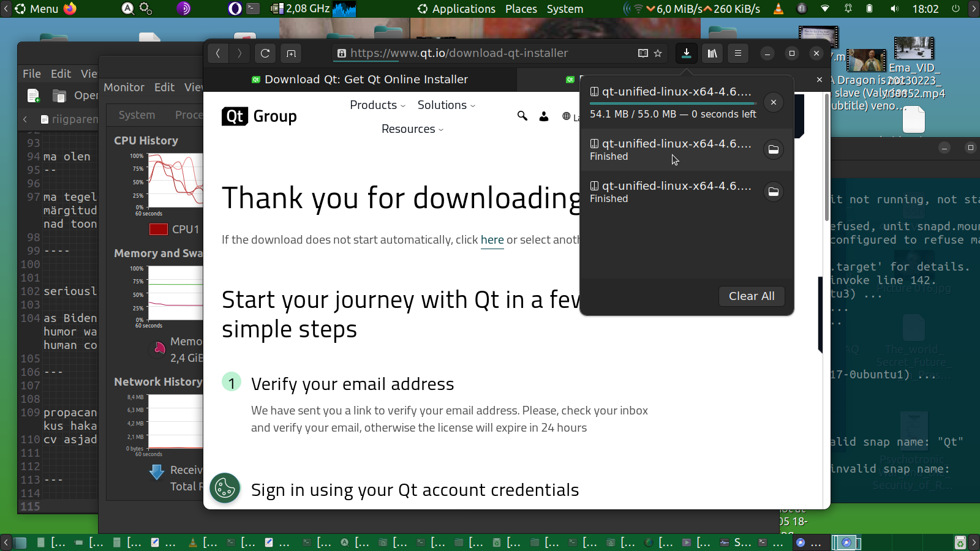Image resolution: width=980 pixels, height=551 pixels.
Task: Expand the Solutions menu on Qt site
Action: pyautogui.click(x=446, y=105)
